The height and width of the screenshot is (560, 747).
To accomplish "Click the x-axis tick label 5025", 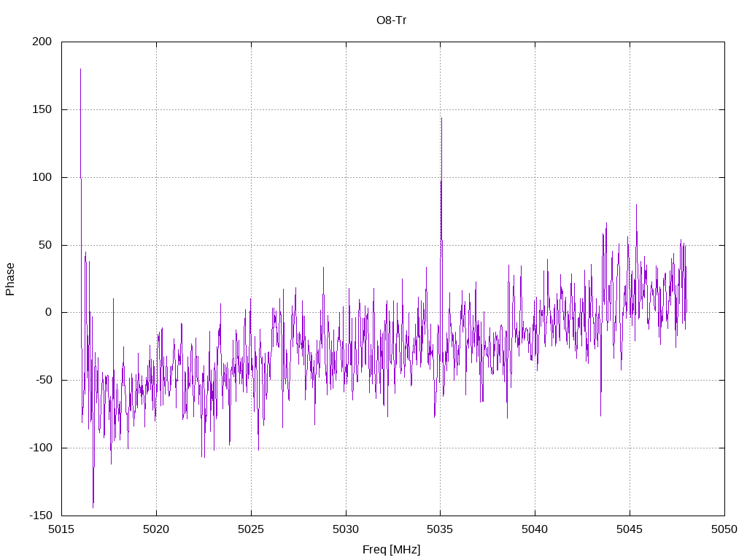I will click(x=251, y=529).
